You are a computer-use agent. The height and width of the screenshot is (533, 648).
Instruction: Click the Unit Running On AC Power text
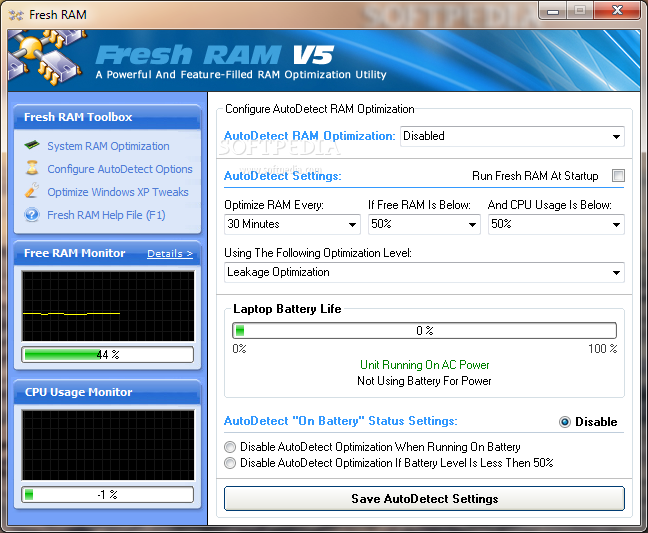coord(424,365)
